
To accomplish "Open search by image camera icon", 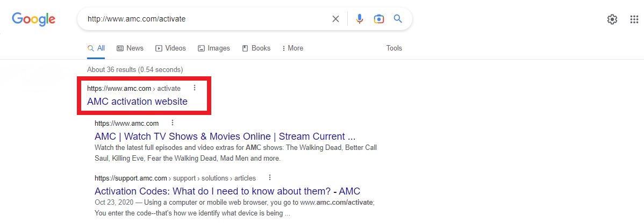I will [x=379, y=19].
